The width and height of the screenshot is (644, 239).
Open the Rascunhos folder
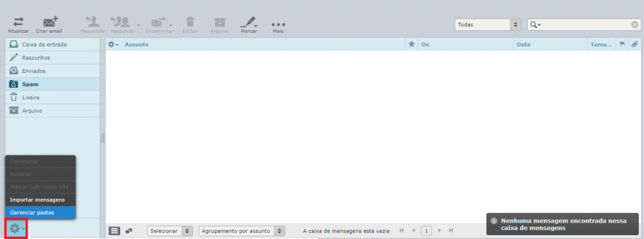53,58
